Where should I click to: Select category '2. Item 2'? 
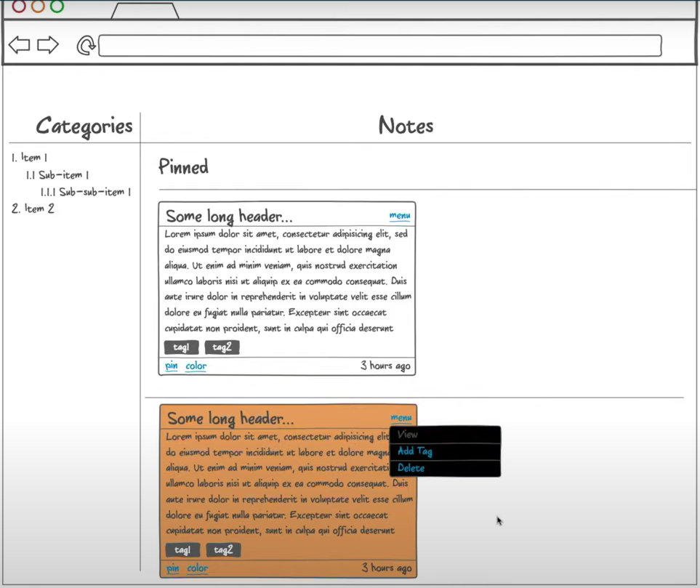pos(33,209)
